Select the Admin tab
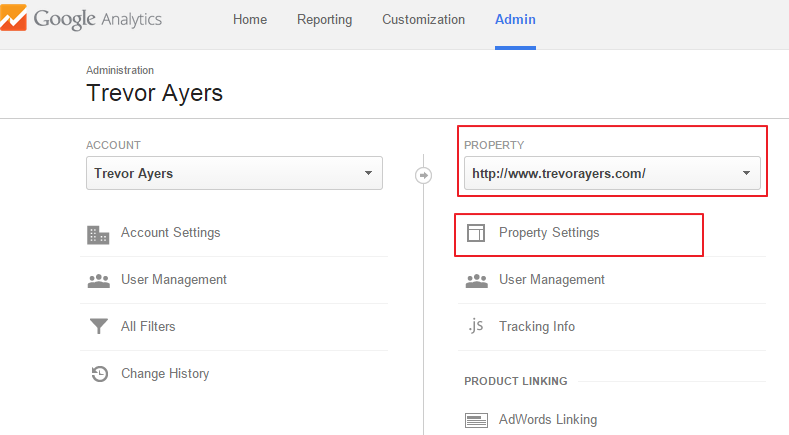The width and height of the screenshot is (789, 435). (515, 20)
